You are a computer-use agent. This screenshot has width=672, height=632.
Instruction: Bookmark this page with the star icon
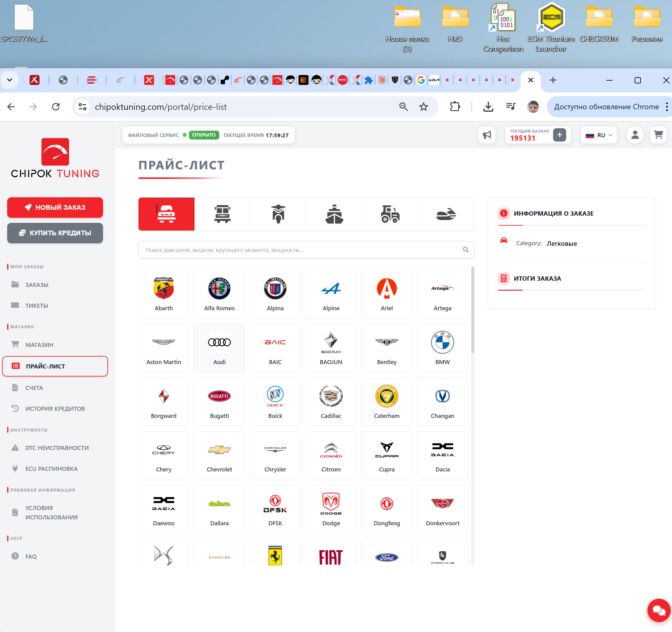coord(424,107)
